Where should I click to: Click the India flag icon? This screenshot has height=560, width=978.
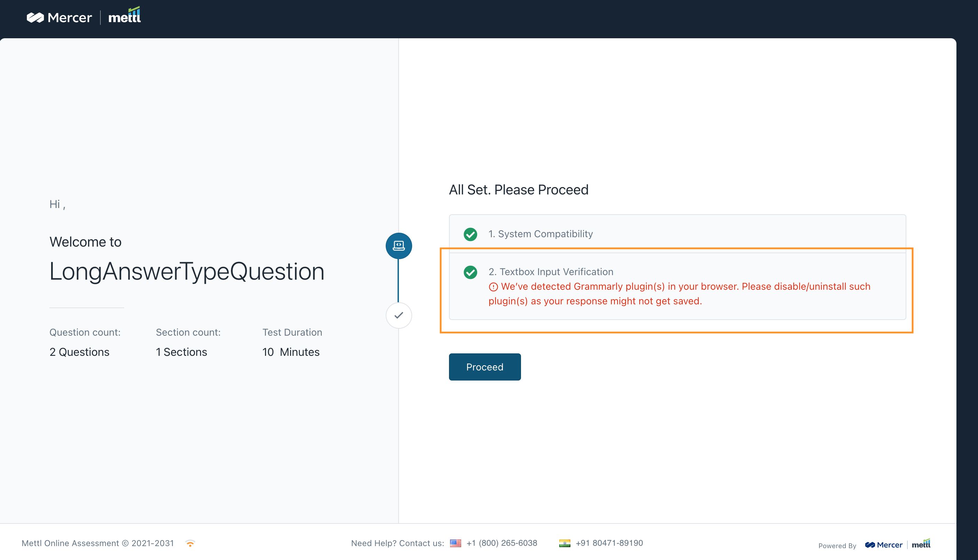tap(564, 543)
